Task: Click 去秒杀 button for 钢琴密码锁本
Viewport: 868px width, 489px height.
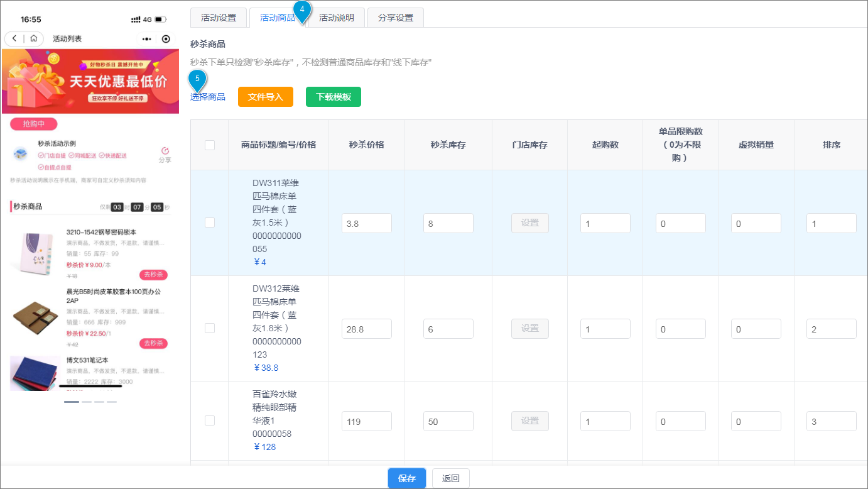Action: [x=153, y=275]
